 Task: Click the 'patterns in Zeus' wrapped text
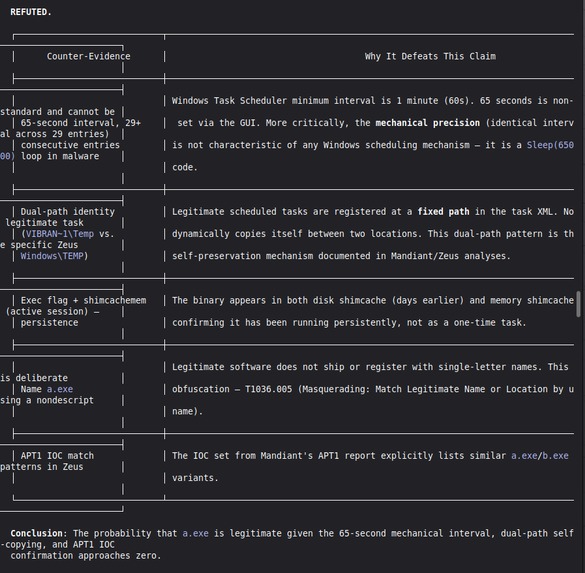click(x=42, y=467)
